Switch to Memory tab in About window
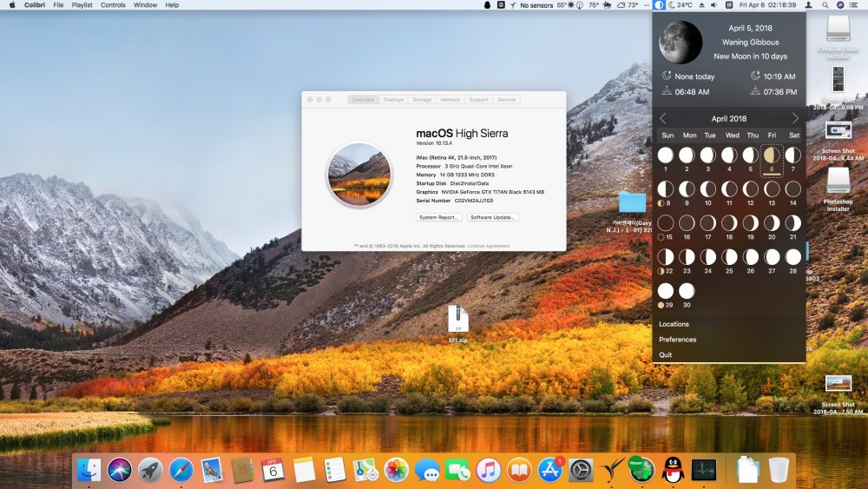868x489 pixels. point(450,100)
